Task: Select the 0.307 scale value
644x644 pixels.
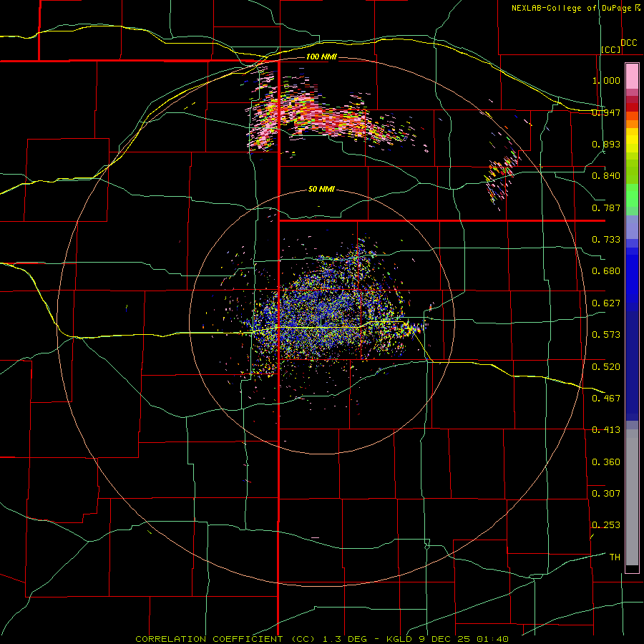Action: coord(606,493)
